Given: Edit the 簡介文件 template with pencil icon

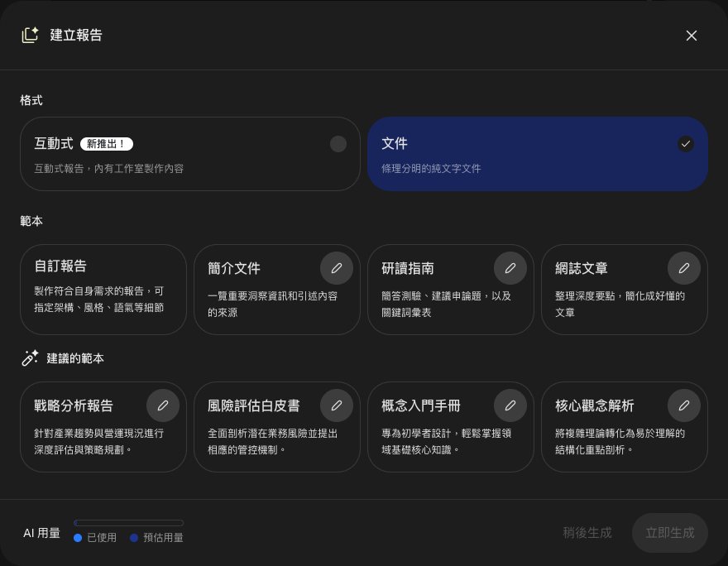Looking at the screenshot, I should pos(337,268).
